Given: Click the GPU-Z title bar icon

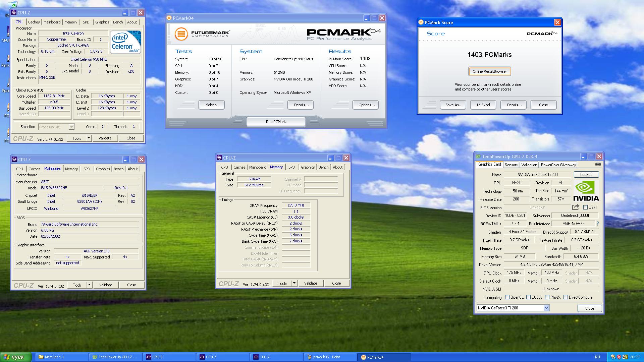Looking at the screenshot, I should [478, 157].
